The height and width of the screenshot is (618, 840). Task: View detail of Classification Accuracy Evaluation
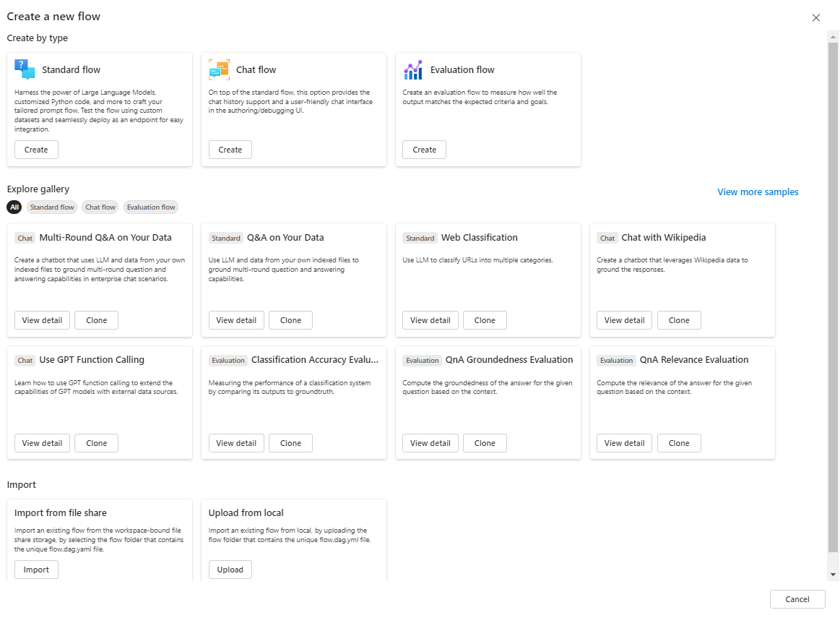236,443
